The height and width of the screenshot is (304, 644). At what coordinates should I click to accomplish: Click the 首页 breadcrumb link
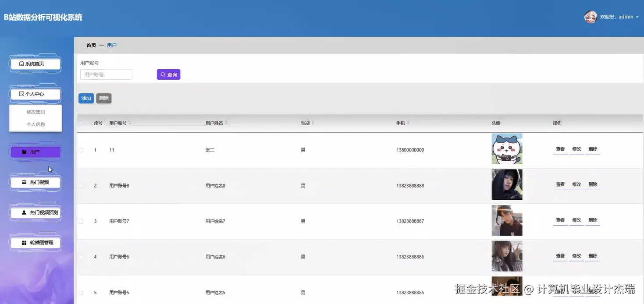pos(91,45)
